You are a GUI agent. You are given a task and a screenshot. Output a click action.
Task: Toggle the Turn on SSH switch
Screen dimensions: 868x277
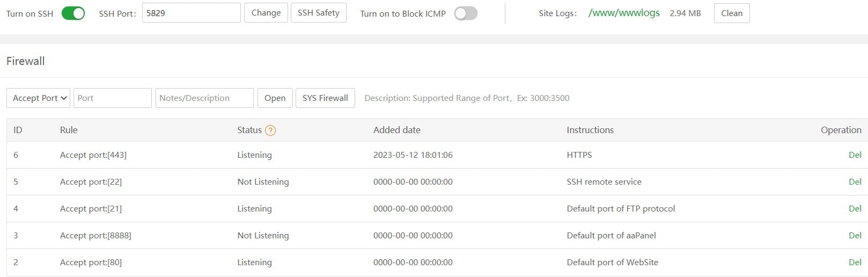[73, 13]
